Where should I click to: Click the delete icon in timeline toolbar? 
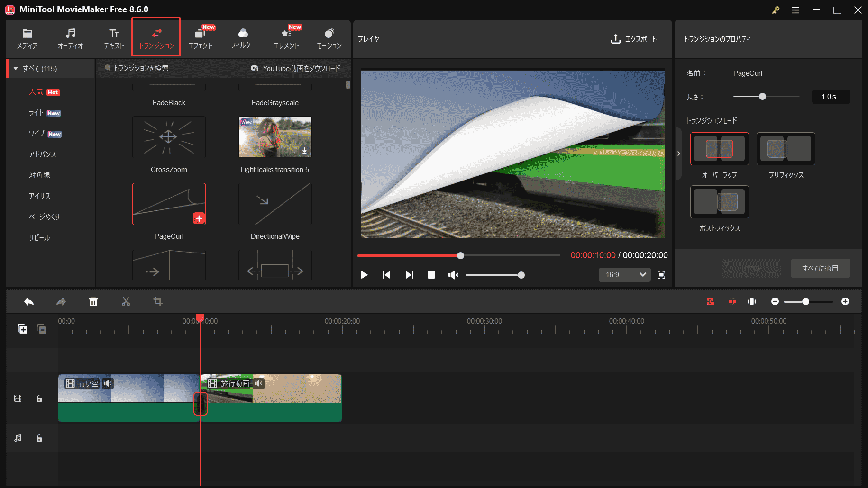[x=93, y=301]
